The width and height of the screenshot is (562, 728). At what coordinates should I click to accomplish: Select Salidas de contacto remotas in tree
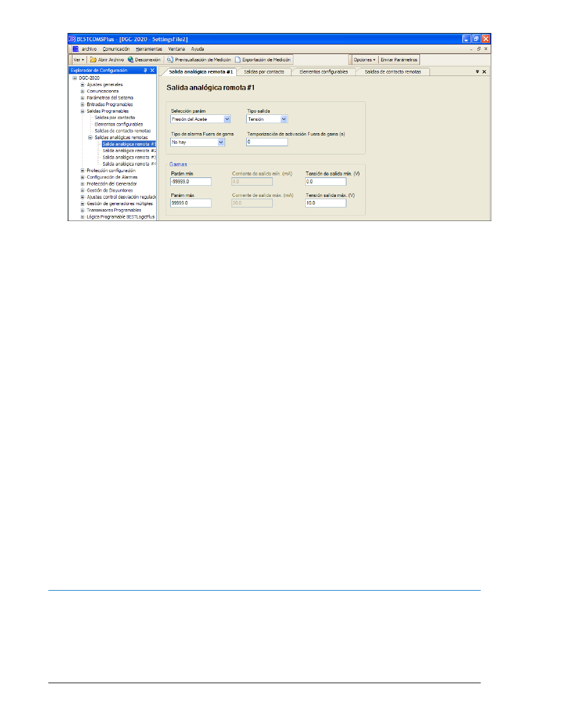(x=123, y=131)
